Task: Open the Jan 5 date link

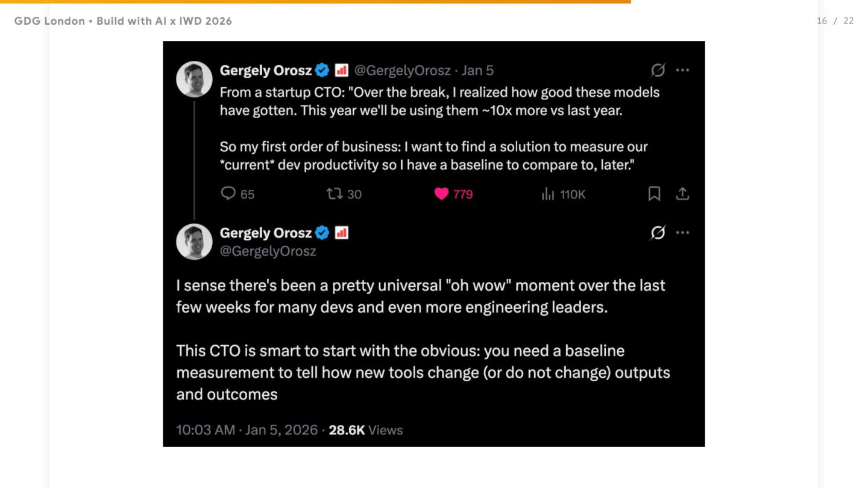Action: click(477, 70)
